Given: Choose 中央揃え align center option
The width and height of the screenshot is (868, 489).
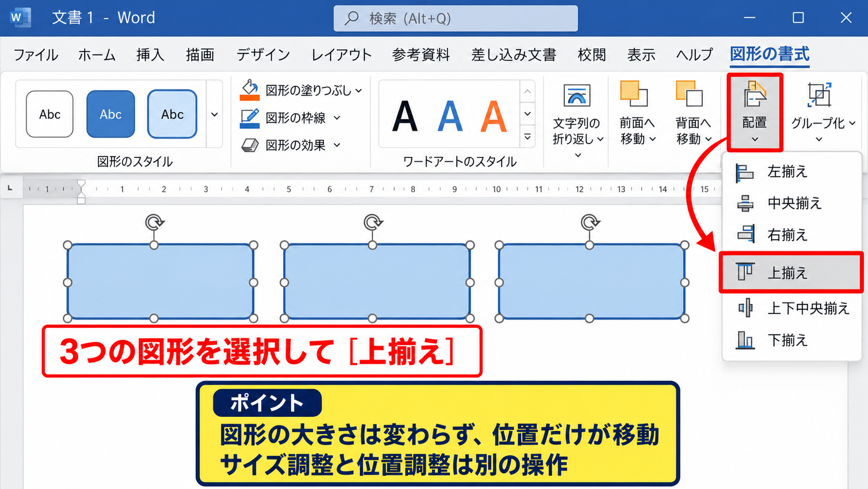Looking at the screenshot, I should 792,203.
